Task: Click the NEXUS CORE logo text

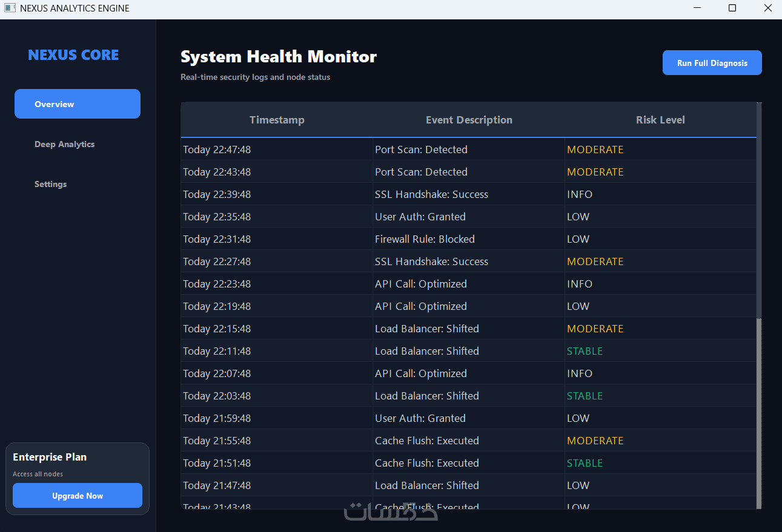Action: coord(73,55)
